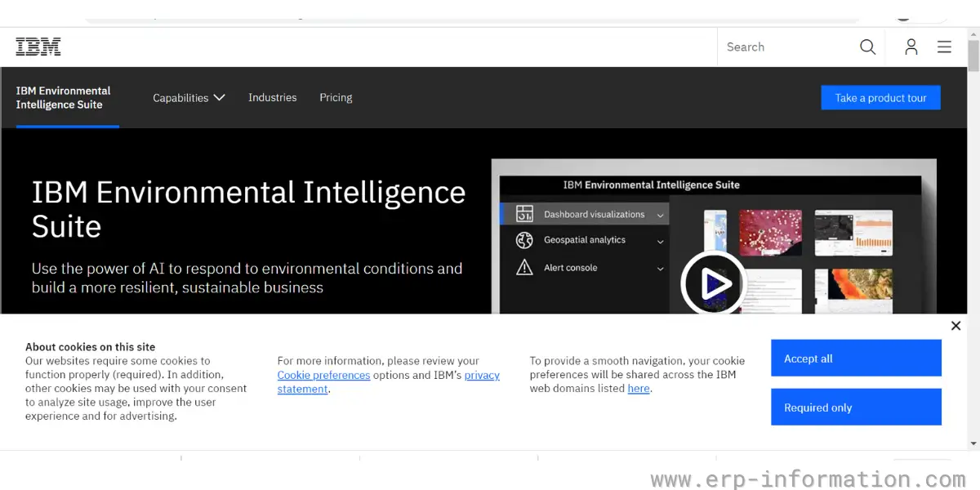The height and width of the screenshot is (490, 980).
Task: Click the scrollbar up arrow
Action: [x=973, y=33]
